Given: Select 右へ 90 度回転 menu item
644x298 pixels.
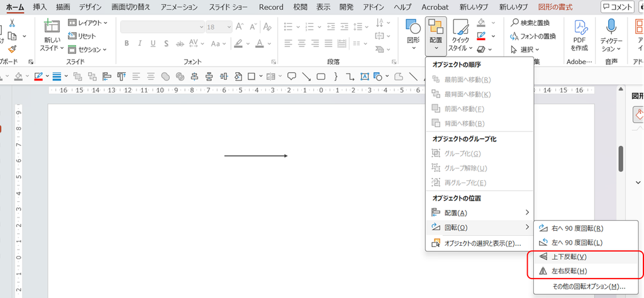Looking at the screenshot, I should click(586, 228).
